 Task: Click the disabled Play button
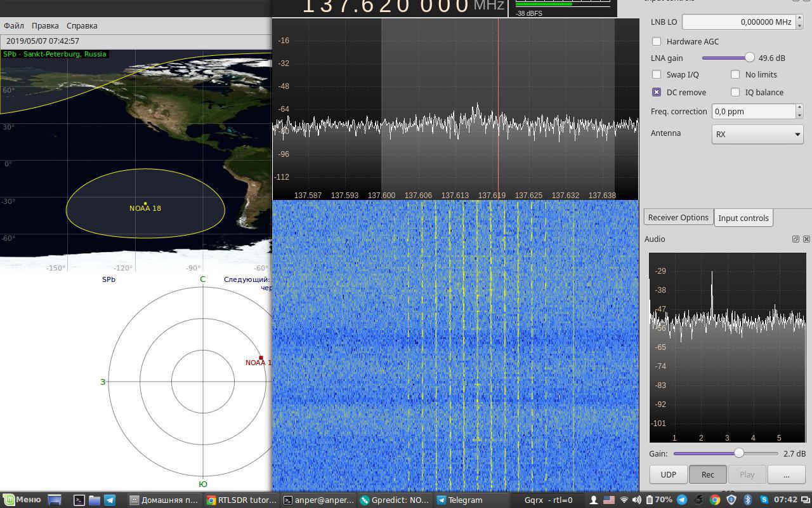(x=747, y=474)
